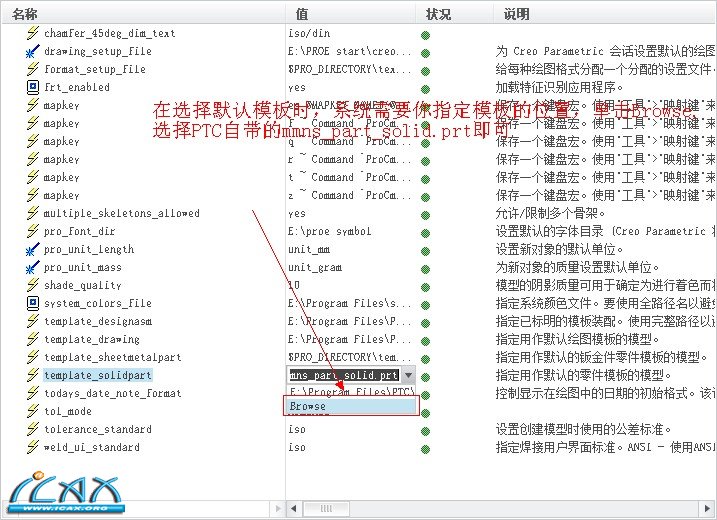Select the template_solidpart option name
The width and height of the screenshot is (717, 520).
pyautogui.click(x=97, y=375)
